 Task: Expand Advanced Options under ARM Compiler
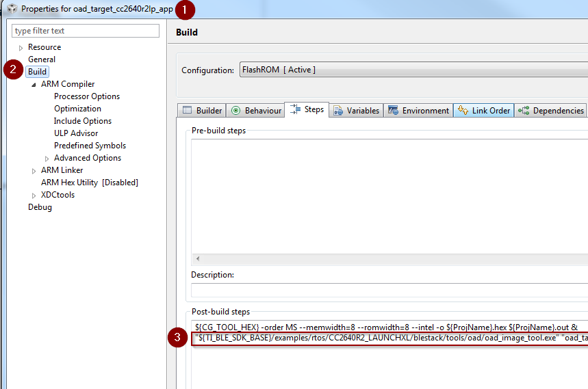click(x=47, y=159)
